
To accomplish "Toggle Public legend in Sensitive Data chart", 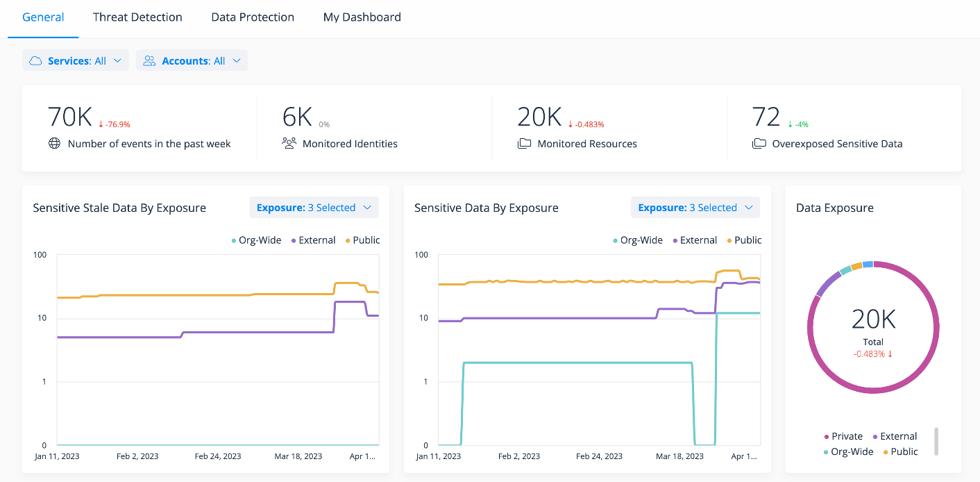I will 744,240.
